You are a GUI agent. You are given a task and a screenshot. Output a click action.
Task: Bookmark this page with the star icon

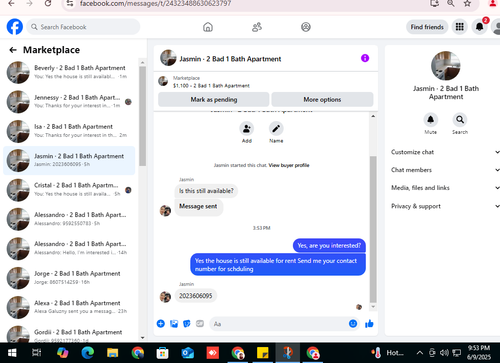point(467,3)
